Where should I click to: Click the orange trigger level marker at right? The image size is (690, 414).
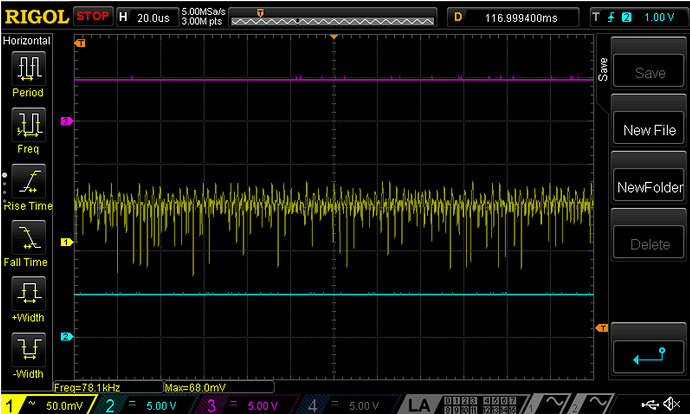point(602,328)
